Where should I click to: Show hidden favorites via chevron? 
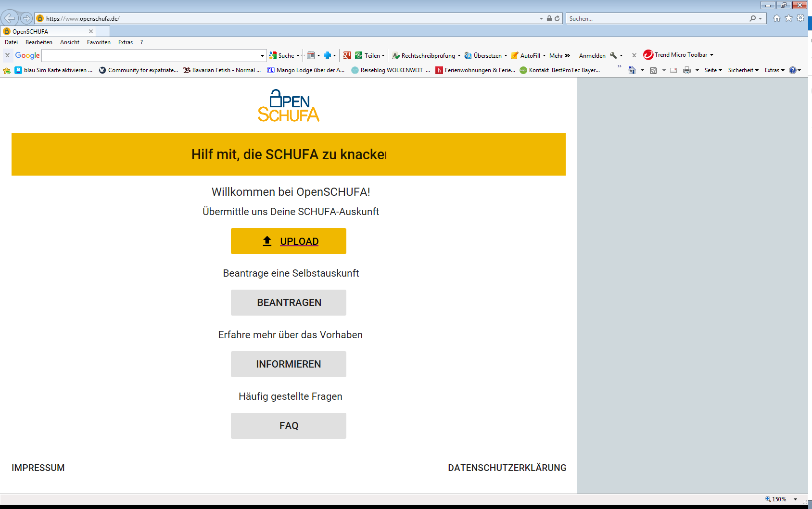pyautogui.click(x=620, y=66)
